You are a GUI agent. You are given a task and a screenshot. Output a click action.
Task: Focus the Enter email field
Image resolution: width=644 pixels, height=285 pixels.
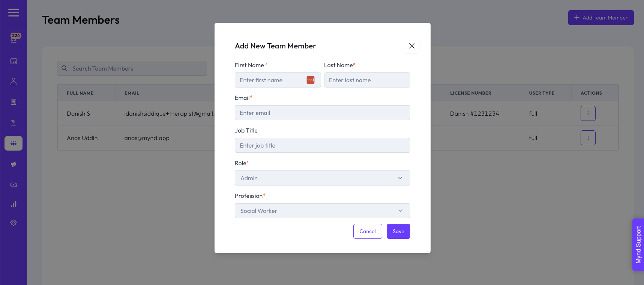tap(322, 113)
